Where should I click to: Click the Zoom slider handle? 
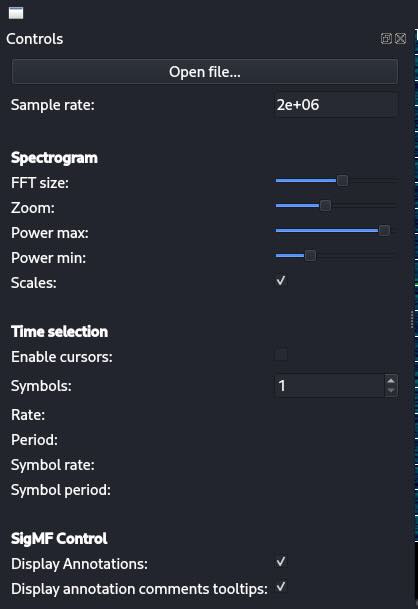click(325, 205)
